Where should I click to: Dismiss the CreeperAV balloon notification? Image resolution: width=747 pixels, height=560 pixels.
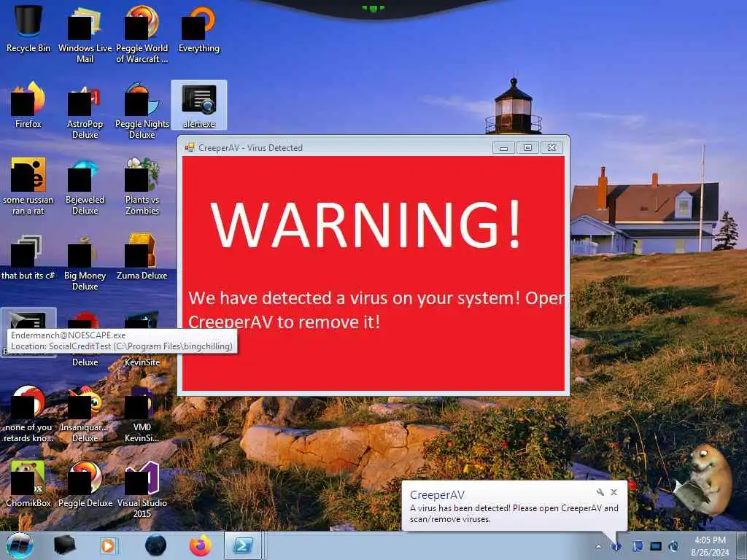click(614, 492)
